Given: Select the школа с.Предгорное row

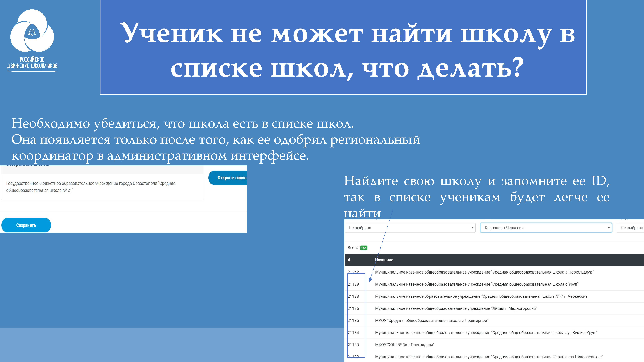Looking at the screenshot, I should (x=431, y=320).
